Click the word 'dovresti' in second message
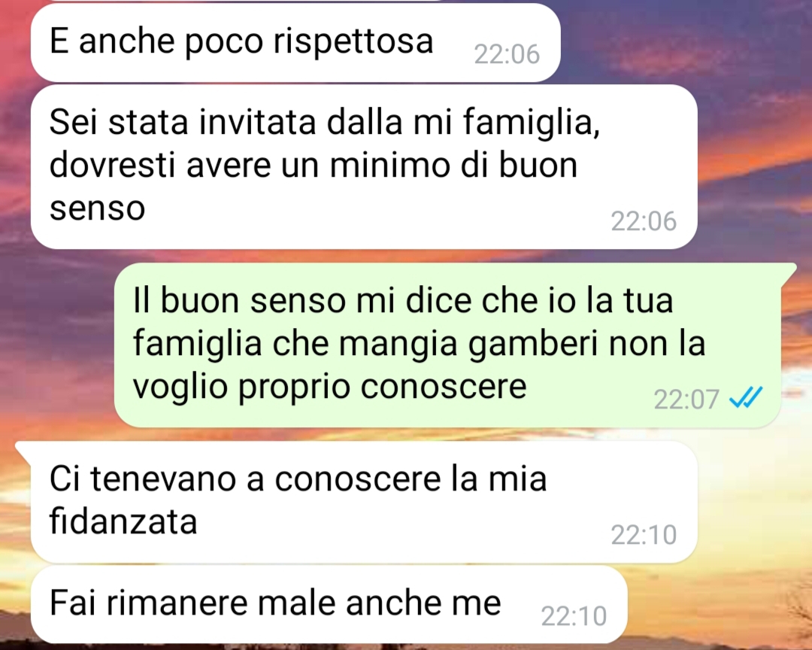The image size is (812, 650). click(x=112, y=165)
